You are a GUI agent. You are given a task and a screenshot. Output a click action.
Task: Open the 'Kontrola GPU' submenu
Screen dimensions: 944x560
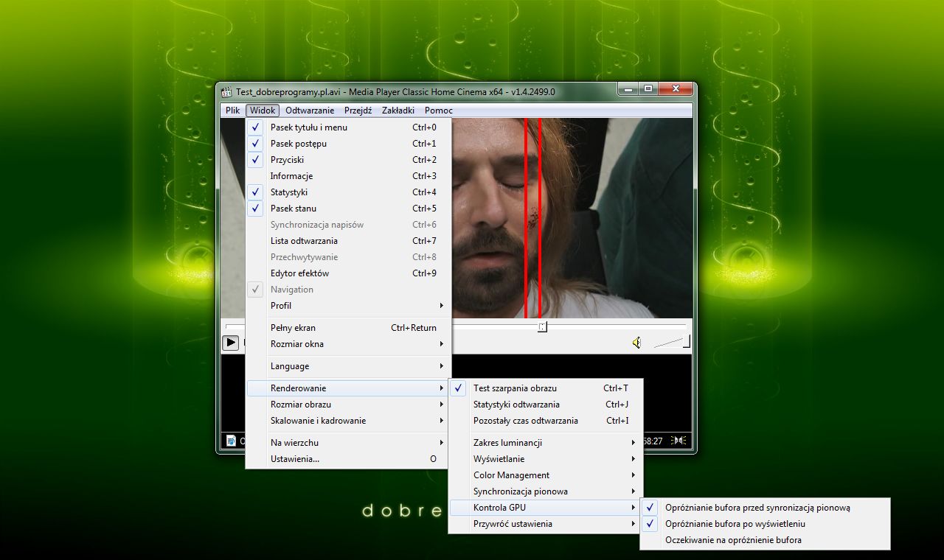(x=546, y=508)
